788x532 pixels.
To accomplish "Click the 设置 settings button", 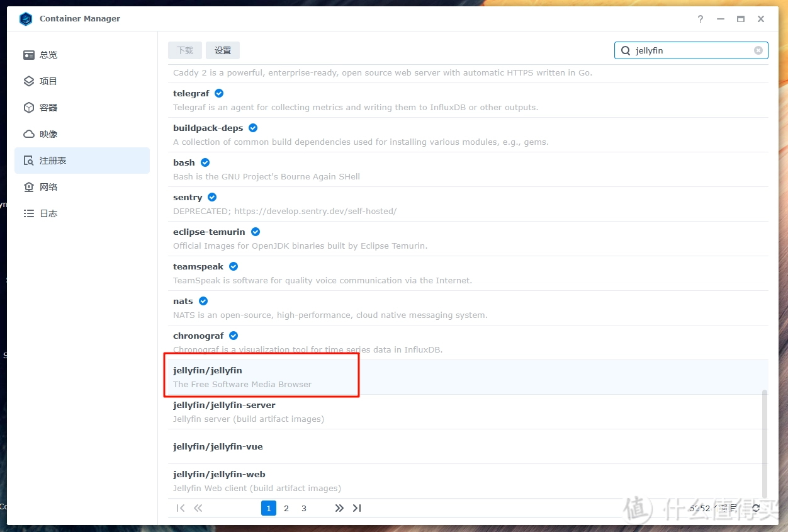I will (223, 50).
